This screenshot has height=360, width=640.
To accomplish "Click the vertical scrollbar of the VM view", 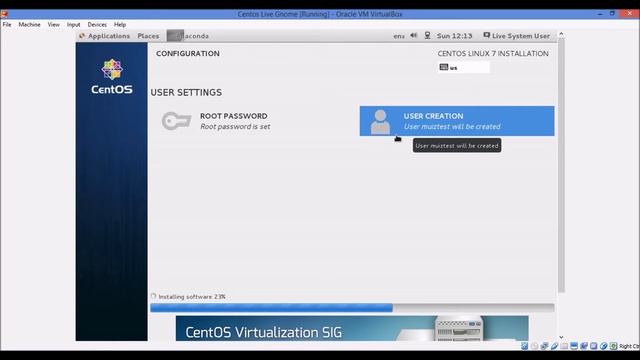I will [561, 165].
